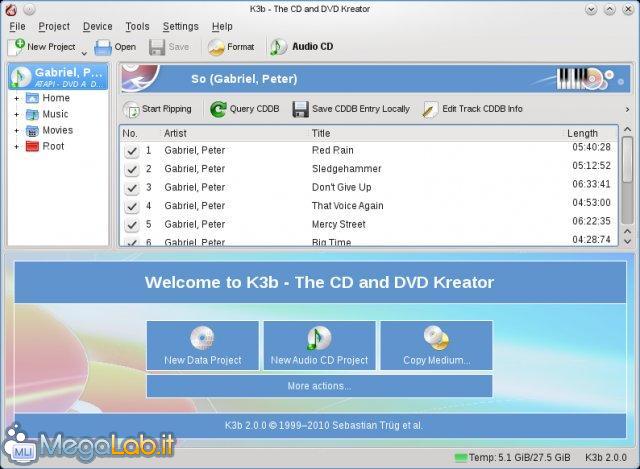Click the New Data Project button label

tap(203, 360)
